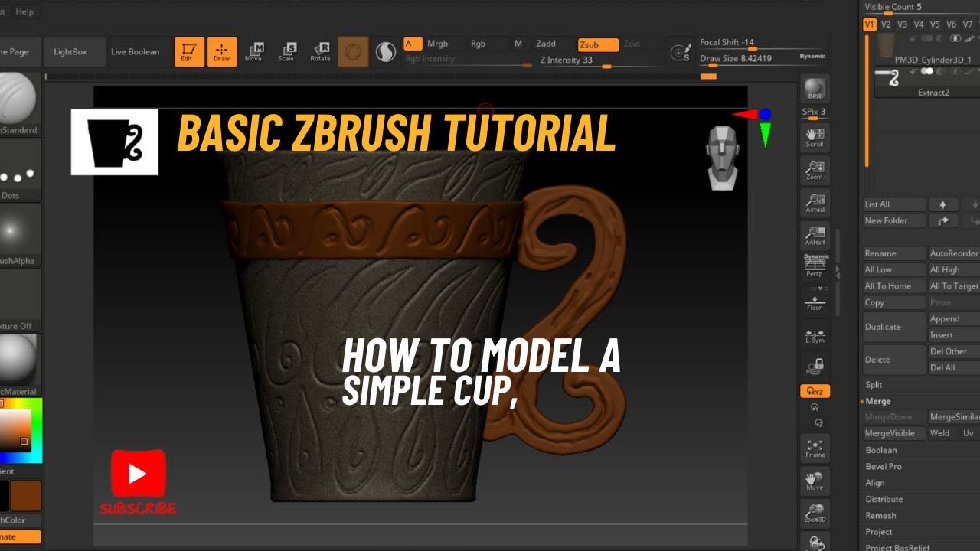The height and width of the screenshot is (551, 980).
Task: Click the L.Sym local symmetry icon
Action: point(815,334)
